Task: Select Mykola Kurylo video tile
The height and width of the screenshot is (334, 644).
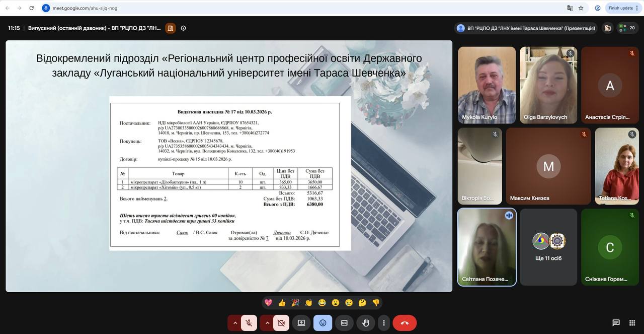Action: click(487, 85)
